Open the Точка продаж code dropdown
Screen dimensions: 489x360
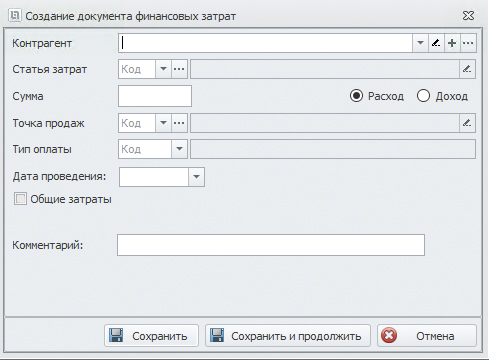pyautogui.click(x=163, y=123)
